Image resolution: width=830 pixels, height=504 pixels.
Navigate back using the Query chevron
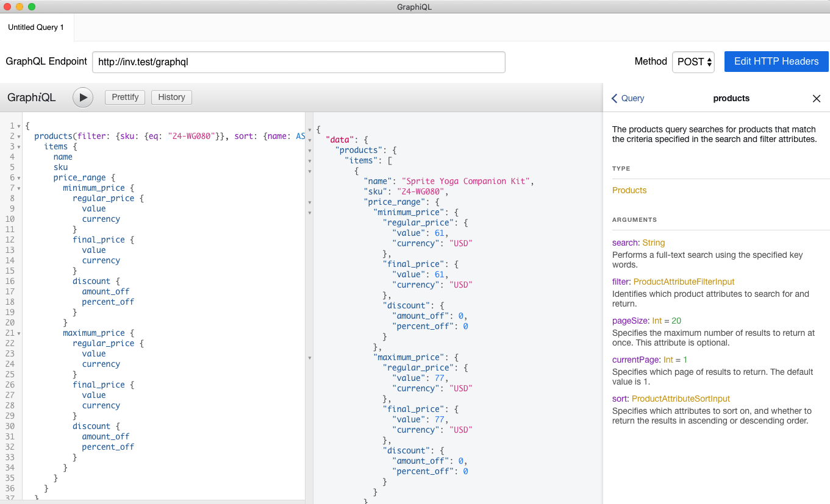(x=627, y=98)
